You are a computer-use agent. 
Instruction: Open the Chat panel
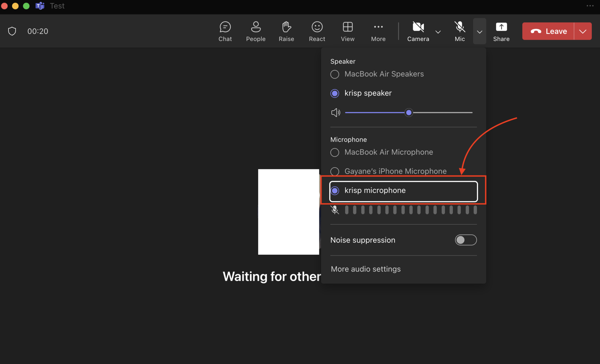coord(225,31)
